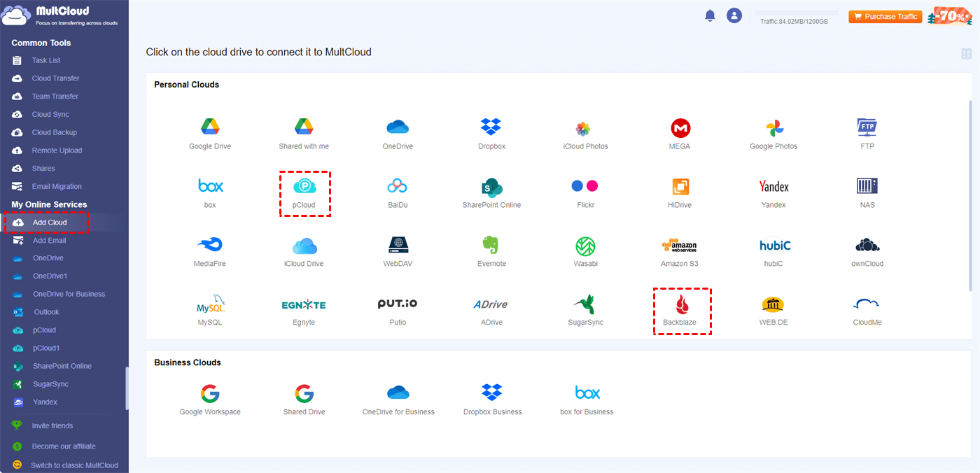Add a Google Shared Drive

coord(304,400)
